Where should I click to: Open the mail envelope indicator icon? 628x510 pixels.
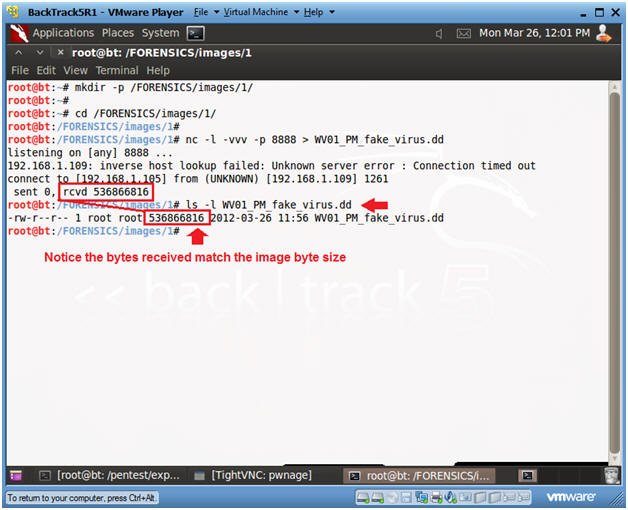463,34
